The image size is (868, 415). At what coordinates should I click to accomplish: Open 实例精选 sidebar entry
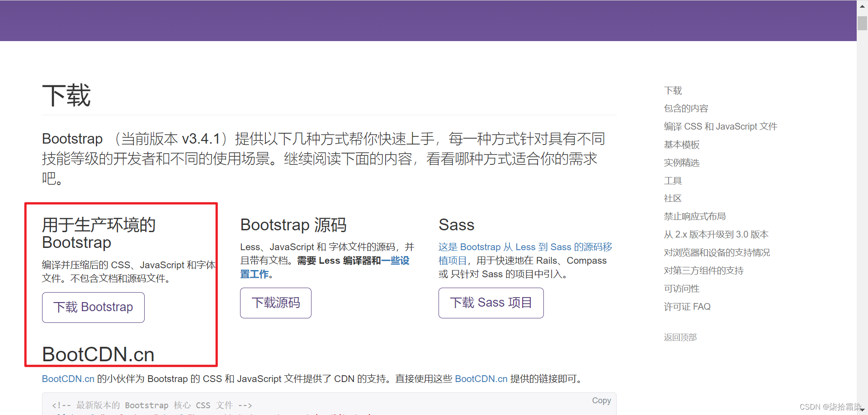[x=681, y=163]
